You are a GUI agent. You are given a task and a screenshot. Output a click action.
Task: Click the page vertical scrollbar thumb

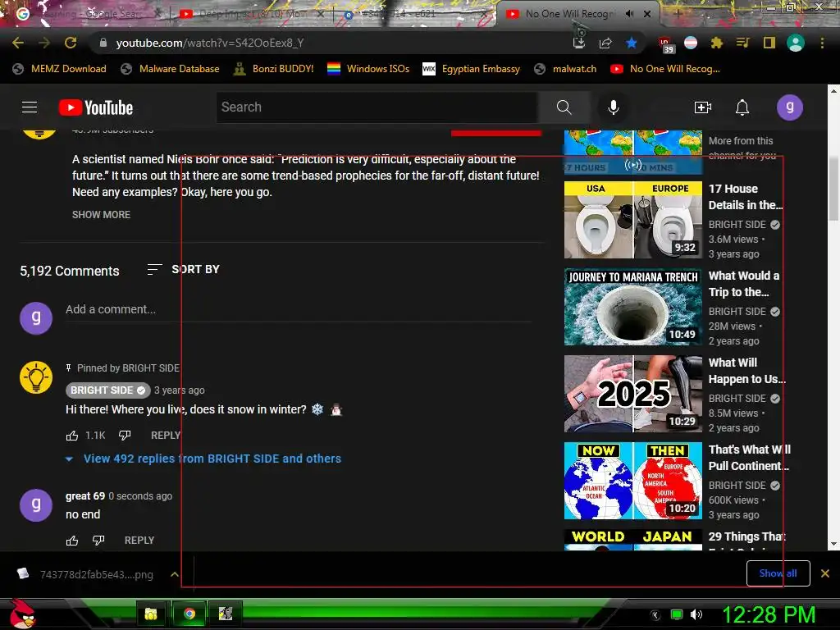click(833, 189)
